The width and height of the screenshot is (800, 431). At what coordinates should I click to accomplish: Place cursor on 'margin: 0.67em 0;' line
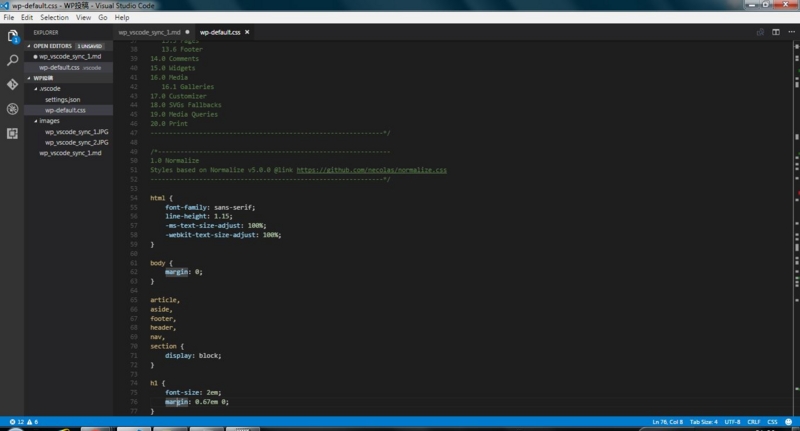tap(197, 402)
